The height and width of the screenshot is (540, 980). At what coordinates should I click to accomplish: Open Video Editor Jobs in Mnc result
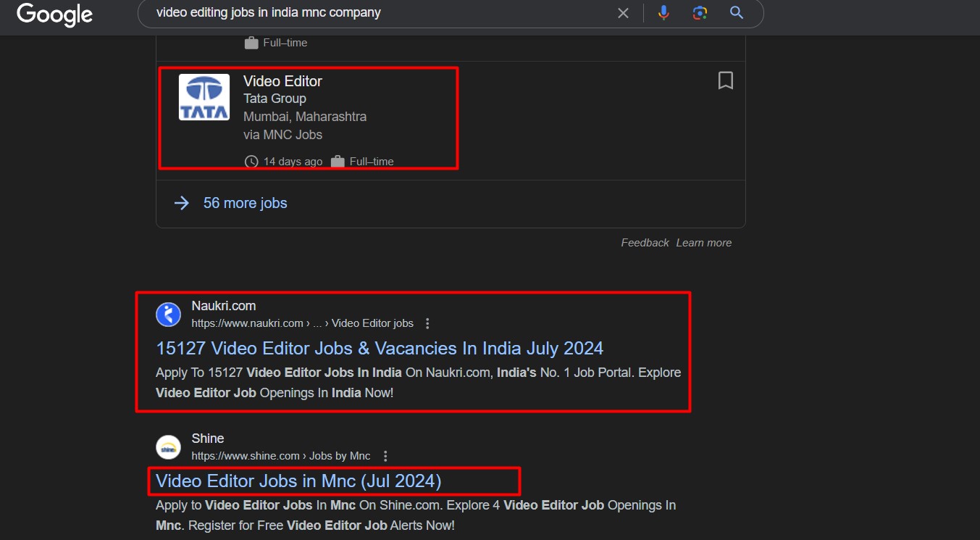[298, 481]
